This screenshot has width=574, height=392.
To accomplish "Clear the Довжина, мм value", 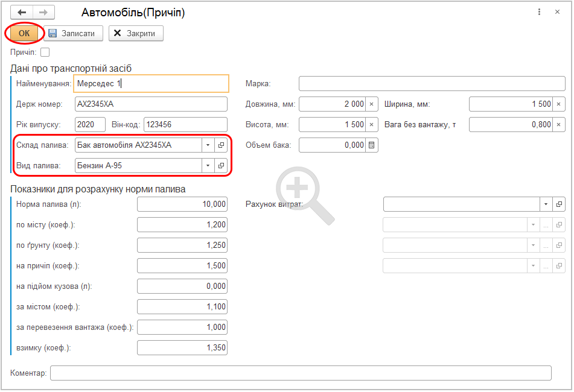I will (372, 104).
